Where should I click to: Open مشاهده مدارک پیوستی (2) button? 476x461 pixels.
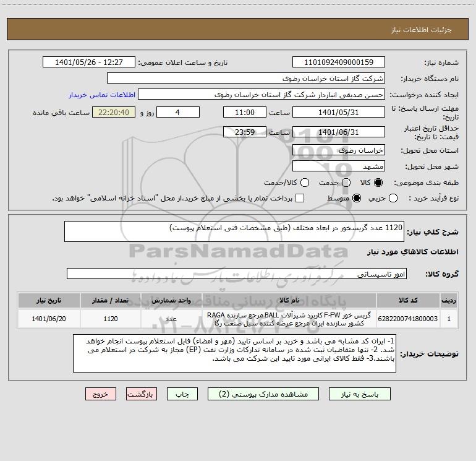click(263, 394)
